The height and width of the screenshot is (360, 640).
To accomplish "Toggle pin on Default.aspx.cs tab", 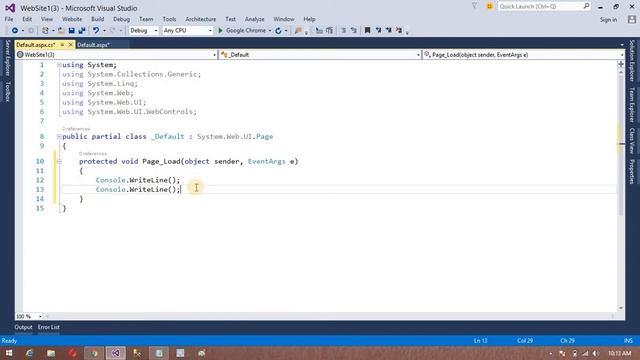I will (62, 44).
